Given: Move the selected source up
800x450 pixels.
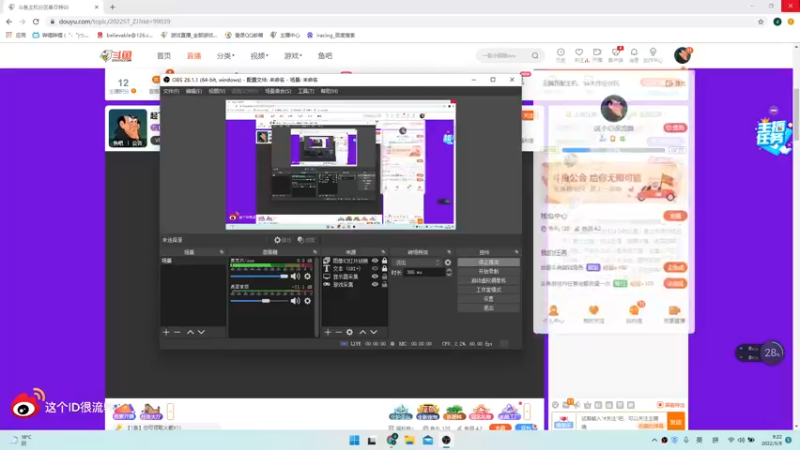Looking at the screenshot, I should click(362, 332).
